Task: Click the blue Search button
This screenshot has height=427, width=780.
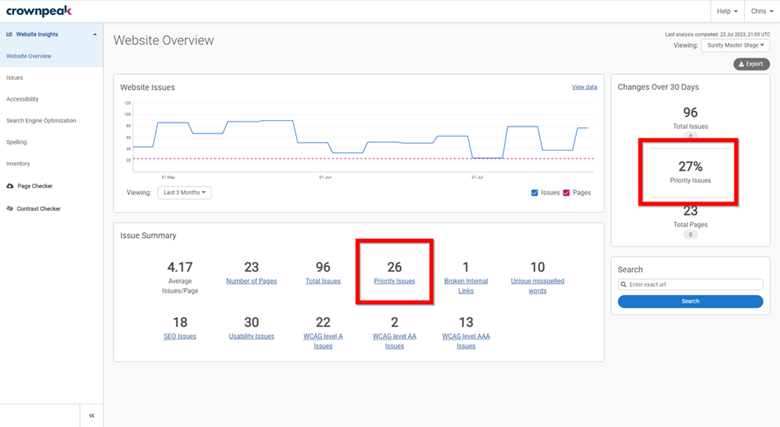Action: [x=690, y=302]
